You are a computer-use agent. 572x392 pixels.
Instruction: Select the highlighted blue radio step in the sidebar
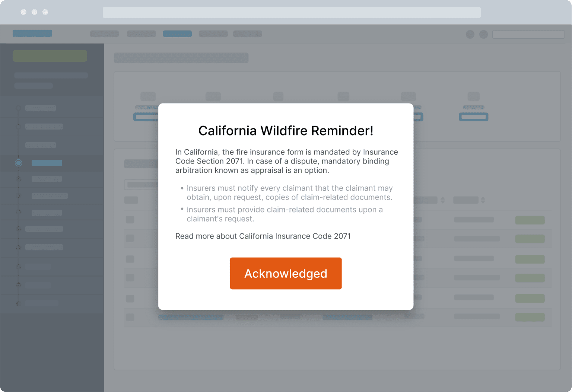[19, 163]
